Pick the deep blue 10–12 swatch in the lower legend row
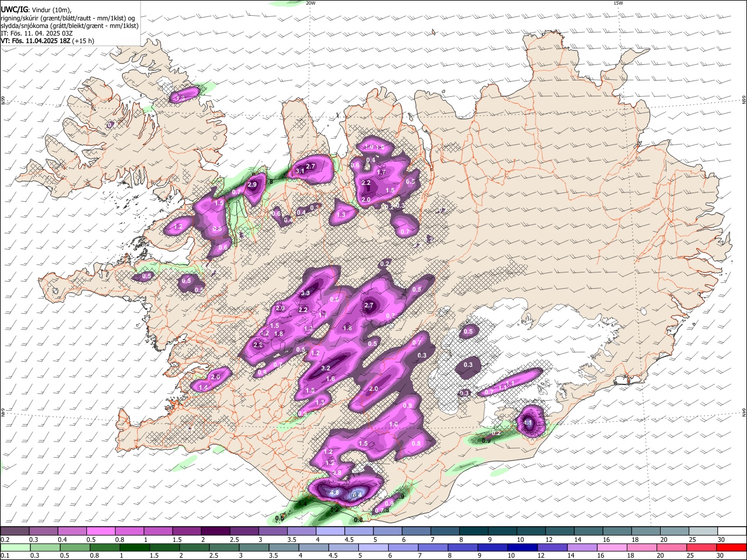Viewport: 747px width, 560px height. click(522, 548)
